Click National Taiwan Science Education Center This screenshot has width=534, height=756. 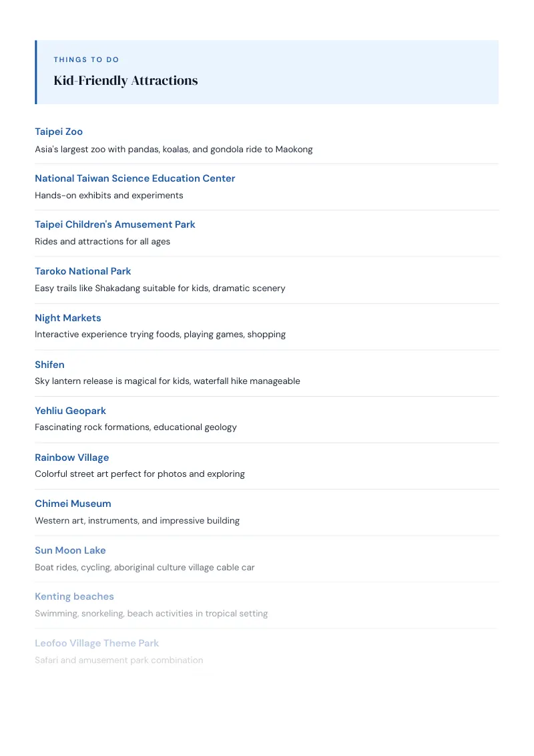135,178
